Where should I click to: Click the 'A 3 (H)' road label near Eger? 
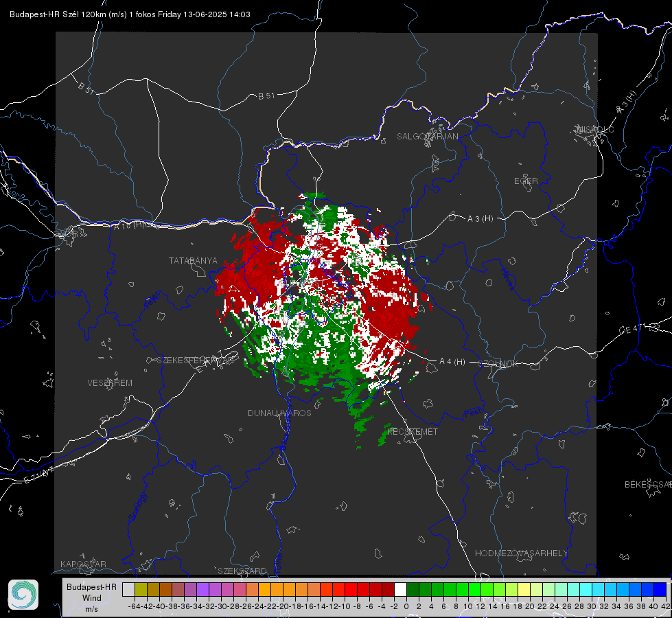480,219
